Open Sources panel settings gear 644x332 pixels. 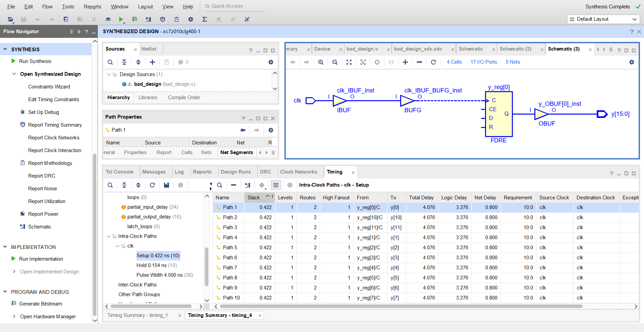click(271, 62)
